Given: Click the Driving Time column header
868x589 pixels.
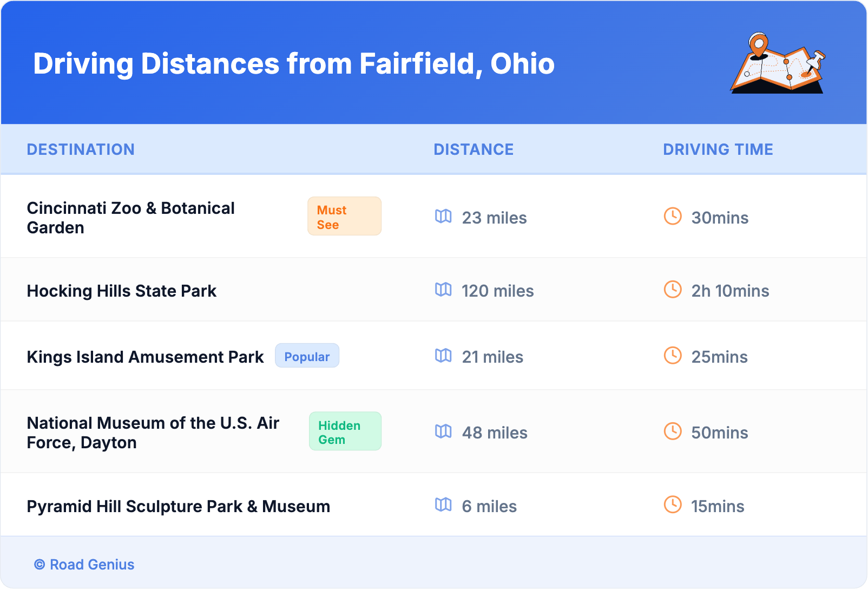Looking at the screenshot, I should click(718, 149).
